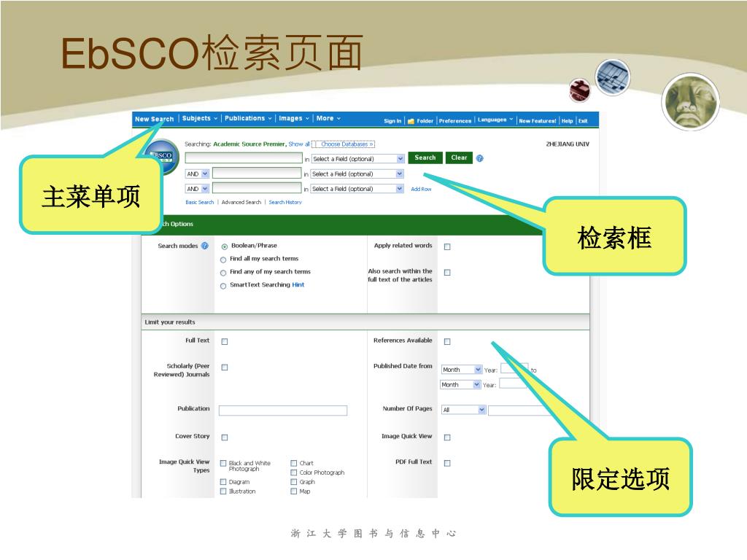
Task: Focus the Number Of Pages value field
Action: pyautogui.click(x=519, y=410)
